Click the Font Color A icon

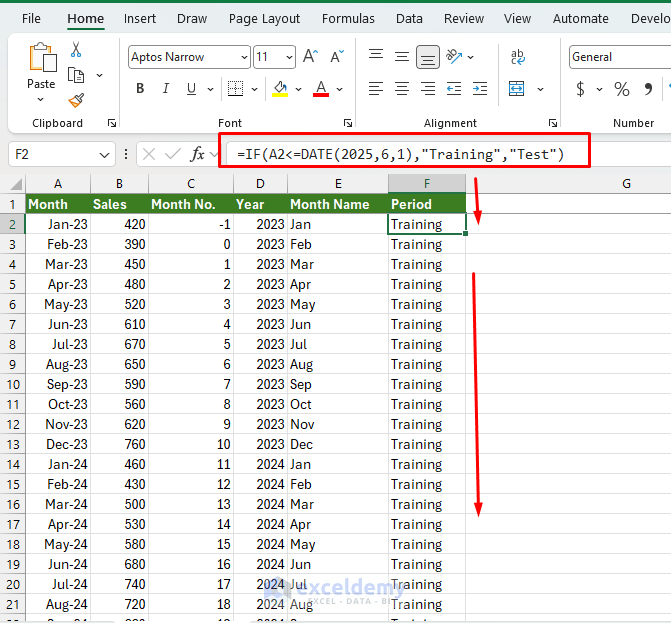click(321, 89)
